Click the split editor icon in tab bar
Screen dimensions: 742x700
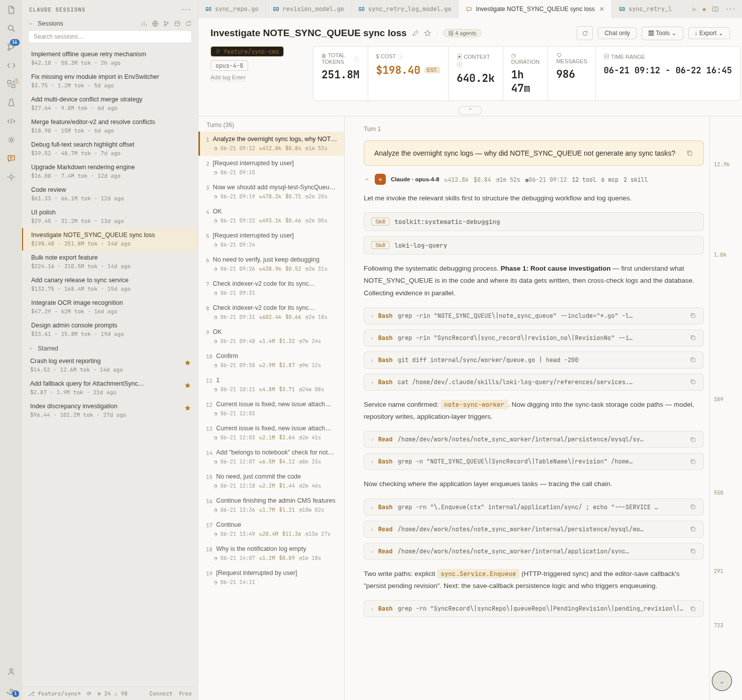pos(715,9)
